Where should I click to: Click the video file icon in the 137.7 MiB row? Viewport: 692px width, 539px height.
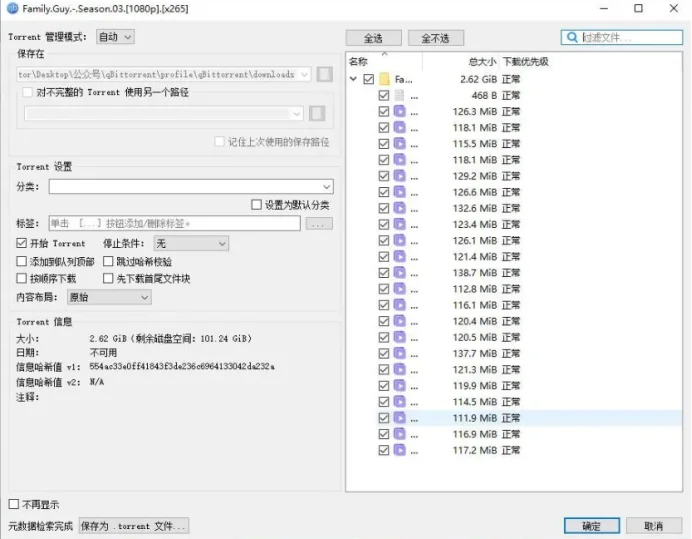pos(399,354)
